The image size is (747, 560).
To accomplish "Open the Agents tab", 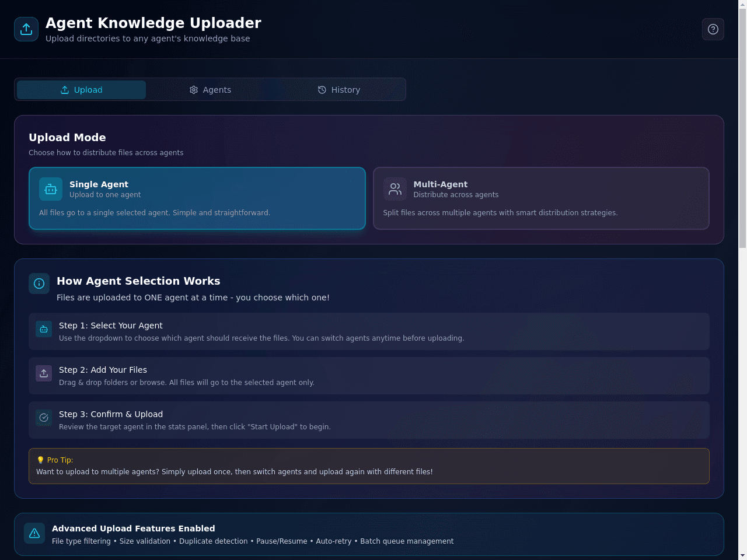I will 210,90.
